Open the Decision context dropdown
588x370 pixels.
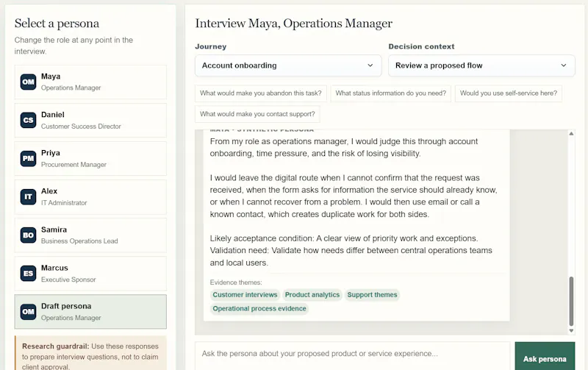[481, 65]
